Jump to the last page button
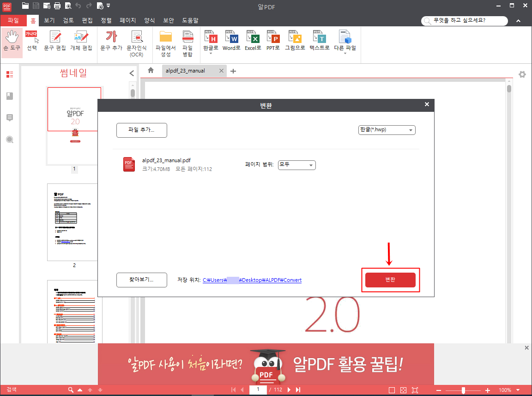Image resolution: width=532 pixels, height=396 pixels. (x=298, y=390)
